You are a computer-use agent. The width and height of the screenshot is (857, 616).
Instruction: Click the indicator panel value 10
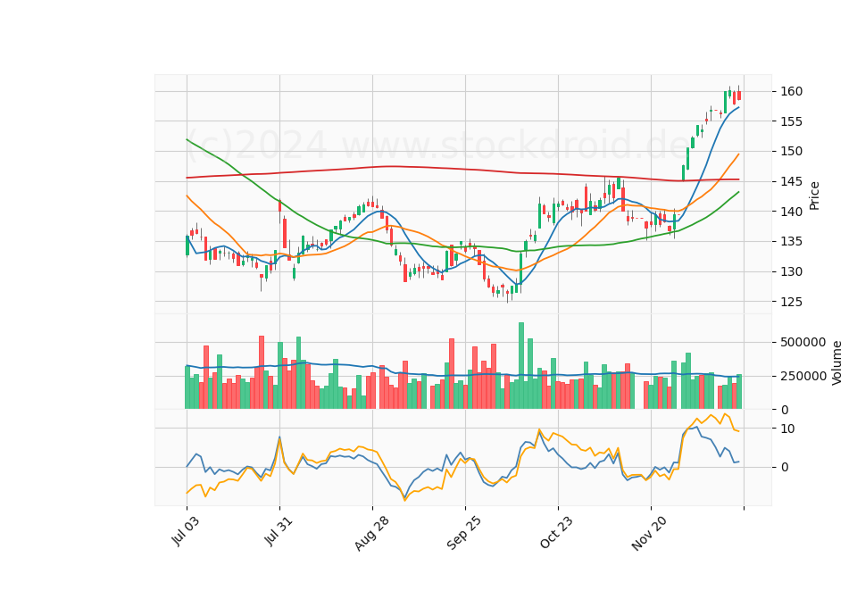point(787,429)
